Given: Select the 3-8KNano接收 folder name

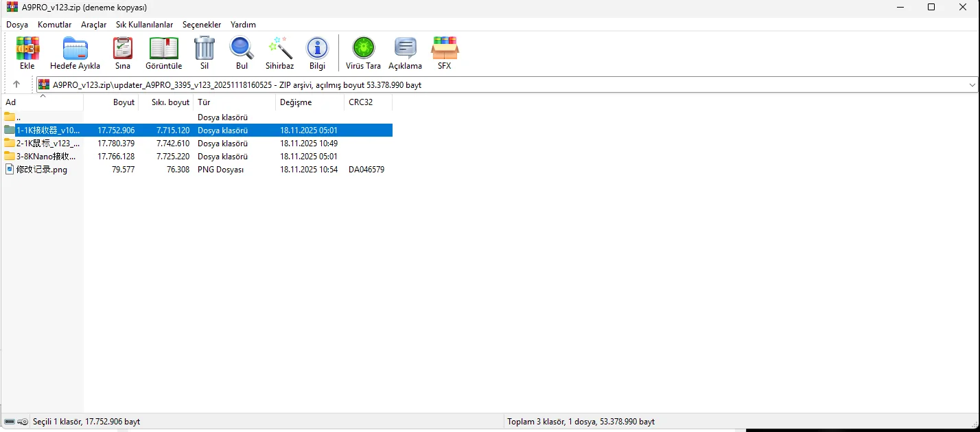Looking at the screenshot, I should [x=46, y=156].
